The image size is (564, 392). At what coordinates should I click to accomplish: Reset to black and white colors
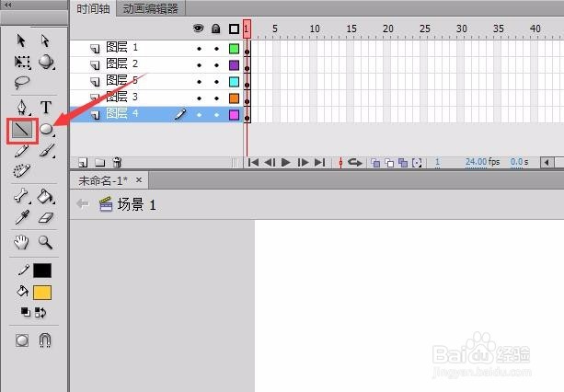(25, 312)
